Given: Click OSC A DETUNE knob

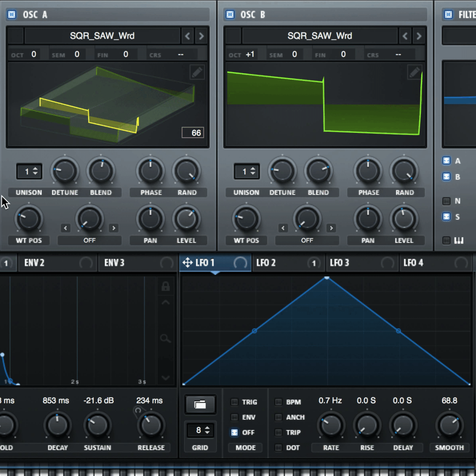Looking at the screenshot, I should coord(65,171).
